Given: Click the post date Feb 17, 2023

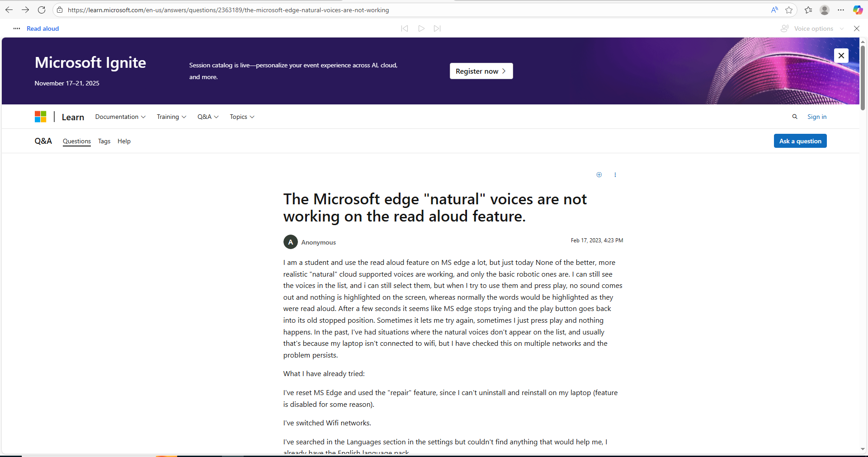Looking at the screenshot, I should (597, 240).
